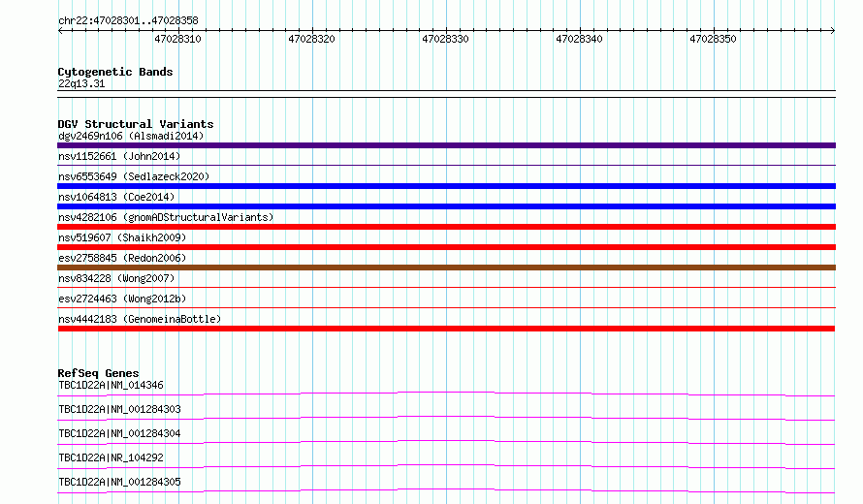Open variant esv2758845 (Redon2006)
The image size is (863, 504).
point(122,258)
